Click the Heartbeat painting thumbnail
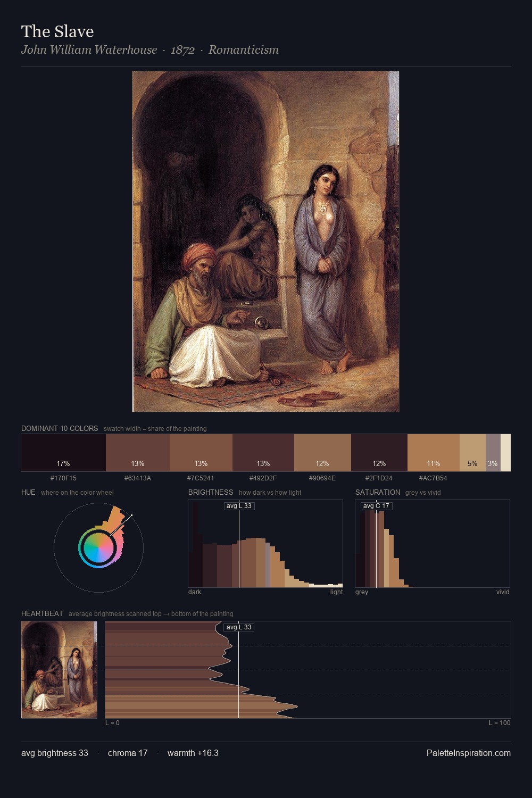Viewport: 532px width, 798px height. (59, 670)
